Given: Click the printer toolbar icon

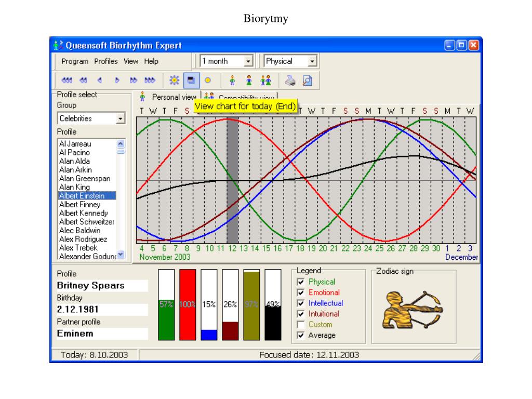Looking at the screenshot, I should [x=290, y=81].
